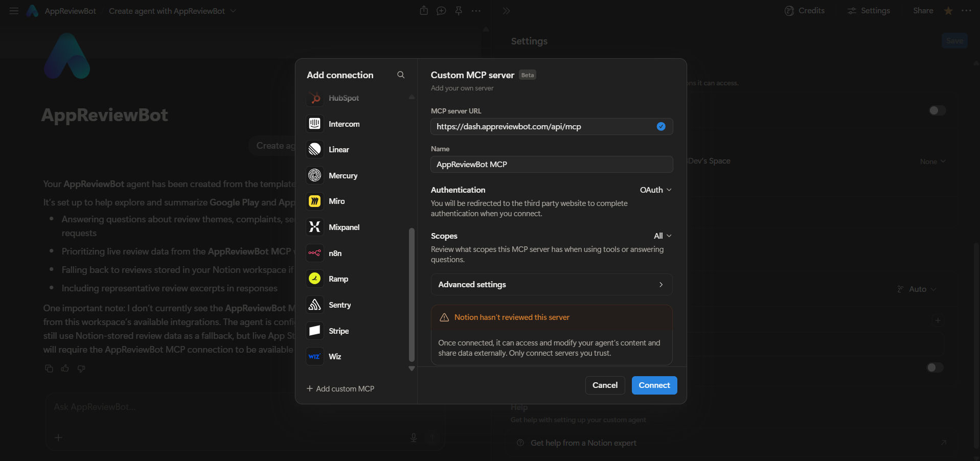
Task: Click the thumbs up icon under the response
Action: point(65,368)
